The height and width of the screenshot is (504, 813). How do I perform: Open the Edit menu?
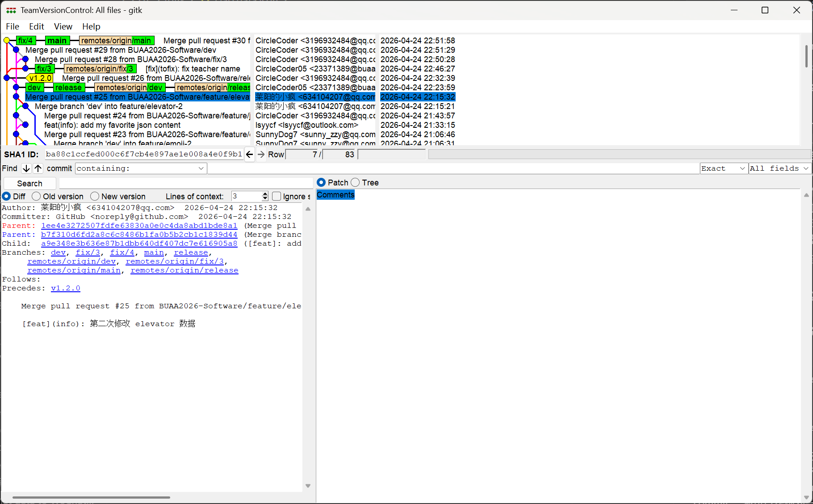coord(37,27)
